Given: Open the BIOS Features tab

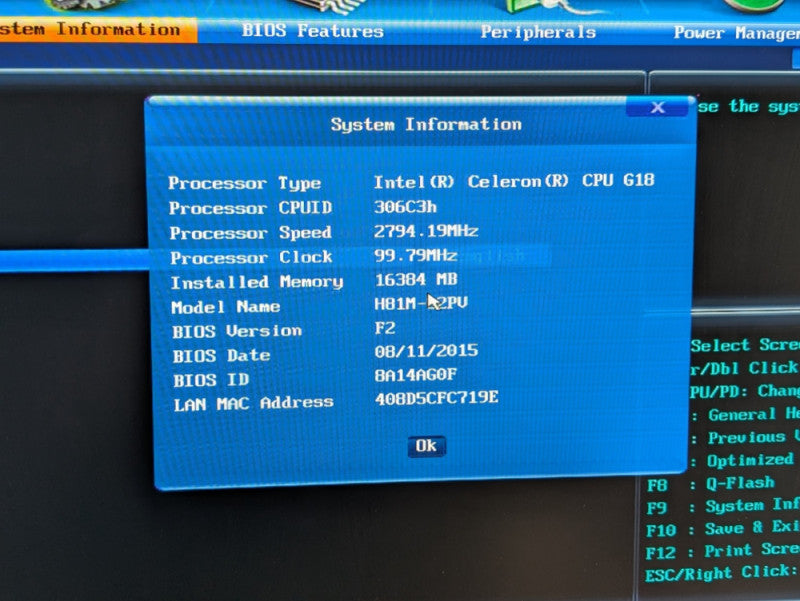Looking at the screenshot, I should pyautogui.click(x=312, y=31).
